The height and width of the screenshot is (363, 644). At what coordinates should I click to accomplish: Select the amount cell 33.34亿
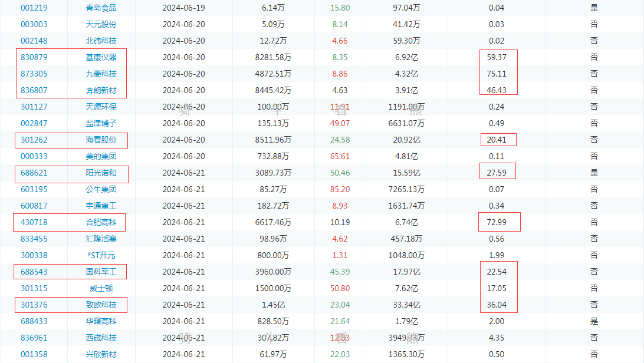[x=406, y=305]
